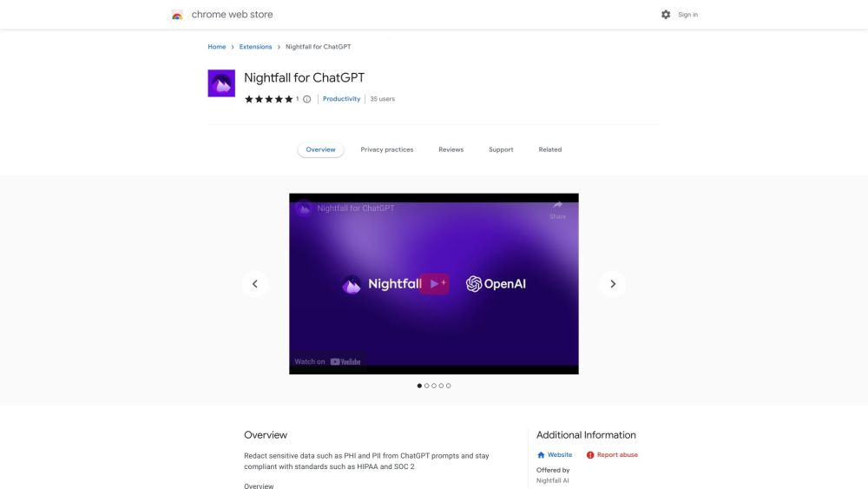Click the OpenAI logo in the video
The width and height of the screenshot is (868, 489).
[x=496, y=284]
